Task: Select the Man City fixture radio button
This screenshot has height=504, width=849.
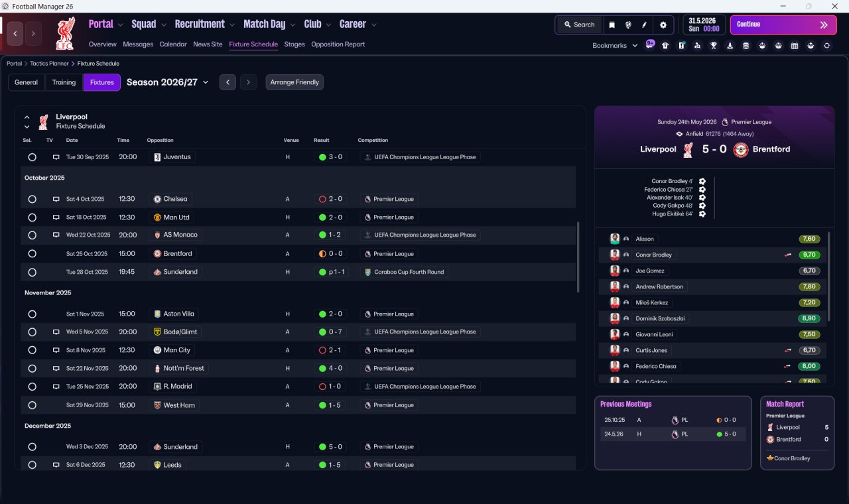Action: click(32, 350)
